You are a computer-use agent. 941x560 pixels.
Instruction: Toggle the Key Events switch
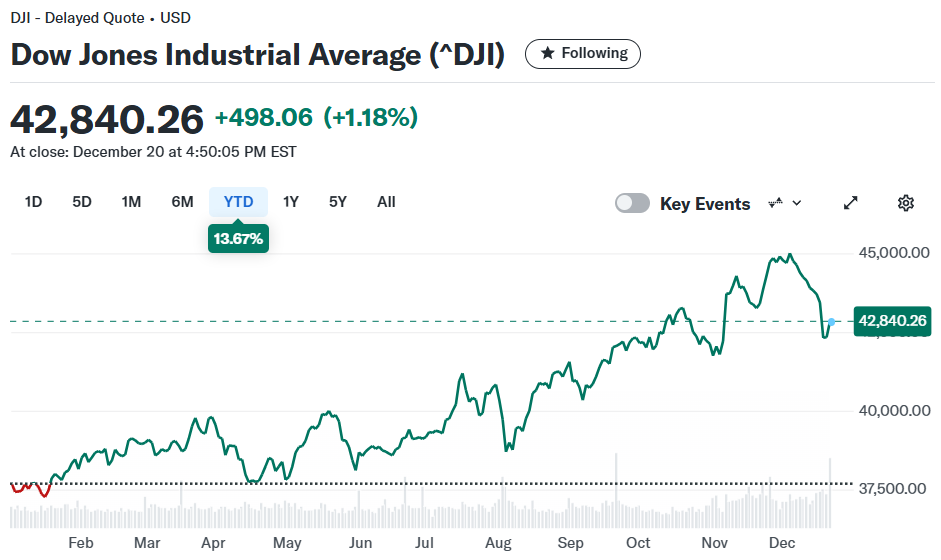pos(632,203)
